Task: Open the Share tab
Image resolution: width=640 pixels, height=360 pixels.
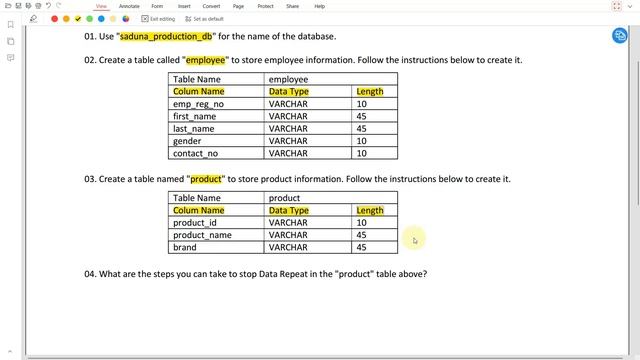Action: [x=292, y=6]
